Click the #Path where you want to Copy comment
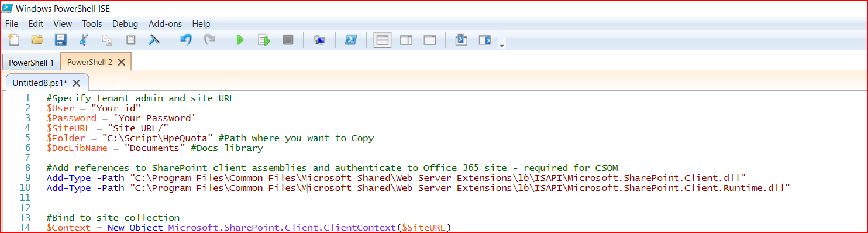 pos(297,138)
